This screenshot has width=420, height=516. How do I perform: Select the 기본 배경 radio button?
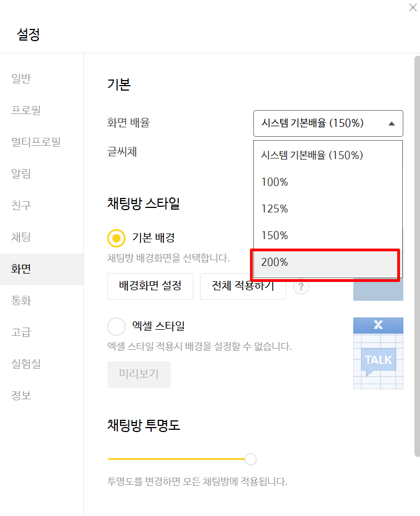point(117,238)
